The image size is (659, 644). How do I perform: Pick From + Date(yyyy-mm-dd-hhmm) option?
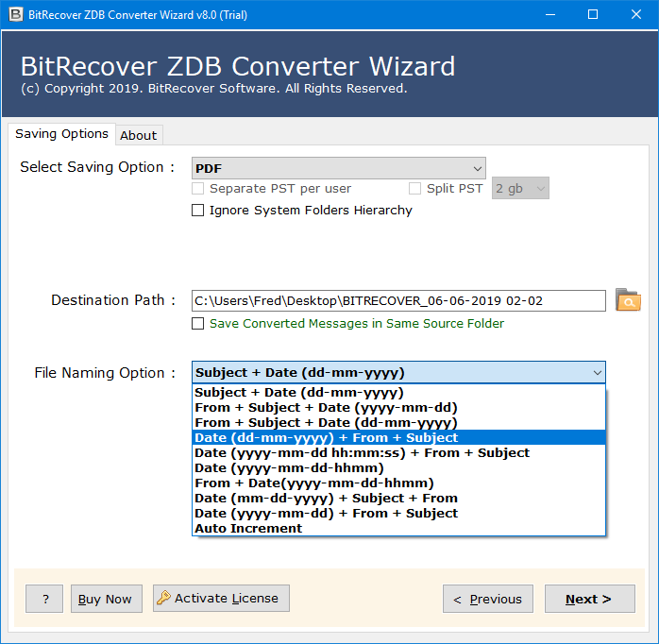click(398, 483)
